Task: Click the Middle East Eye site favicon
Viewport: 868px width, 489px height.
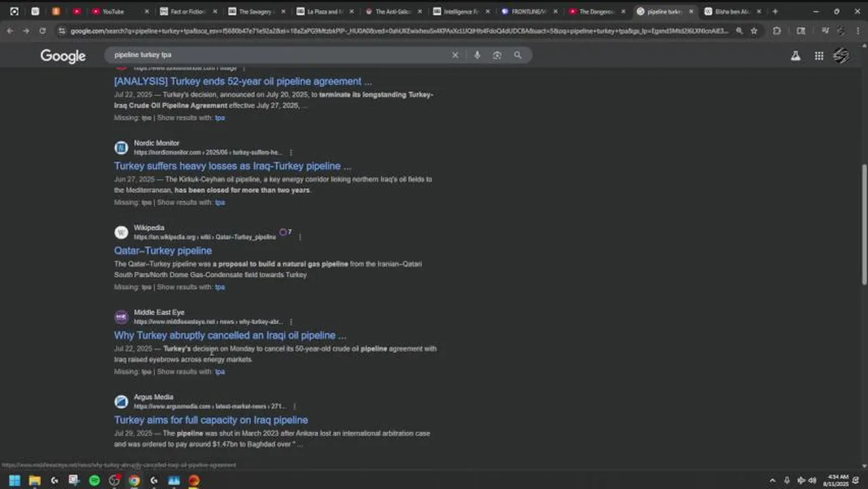Action: [x=121, y=316]
